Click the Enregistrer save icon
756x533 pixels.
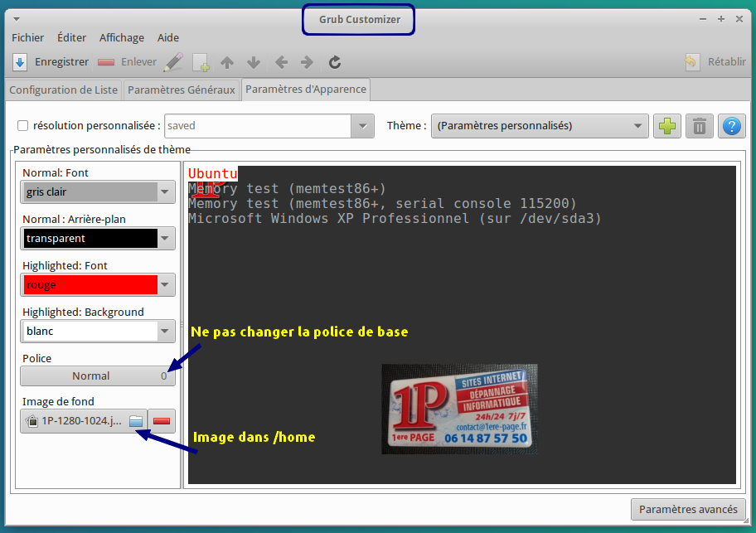click(21, 62)
